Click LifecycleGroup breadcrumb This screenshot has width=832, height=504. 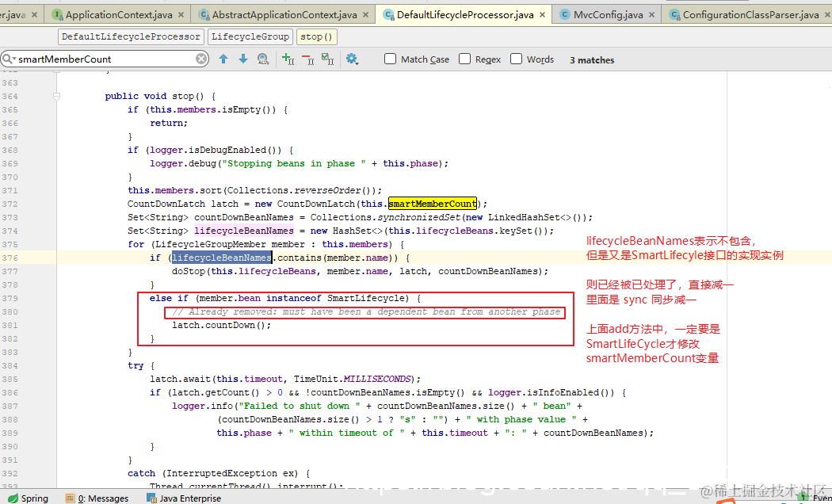250,36
